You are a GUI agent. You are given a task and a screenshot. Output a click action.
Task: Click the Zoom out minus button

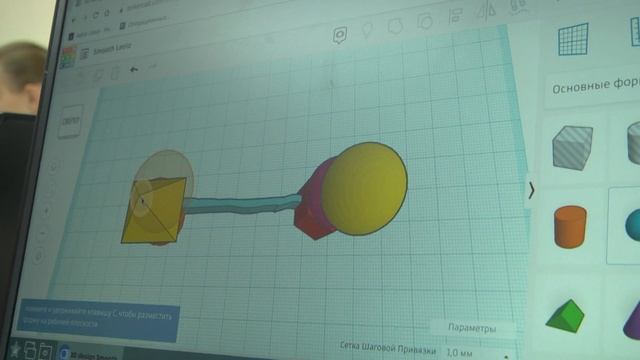[43, 233]
